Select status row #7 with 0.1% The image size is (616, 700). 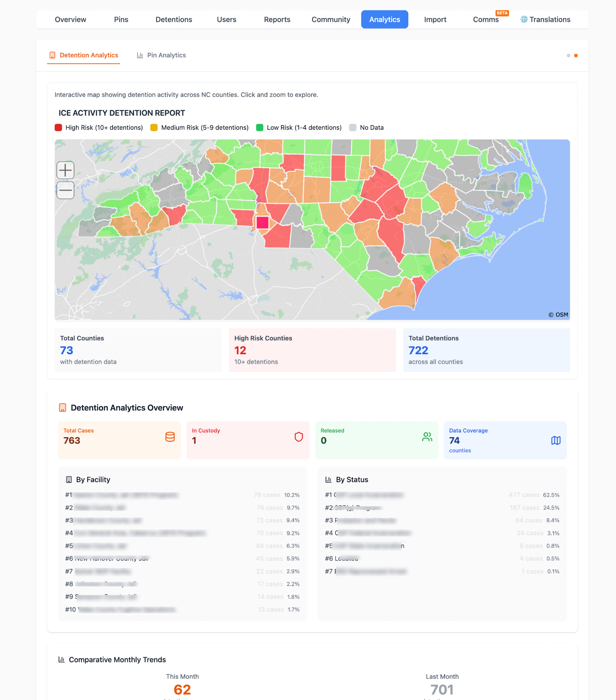(x=442, y=571)
